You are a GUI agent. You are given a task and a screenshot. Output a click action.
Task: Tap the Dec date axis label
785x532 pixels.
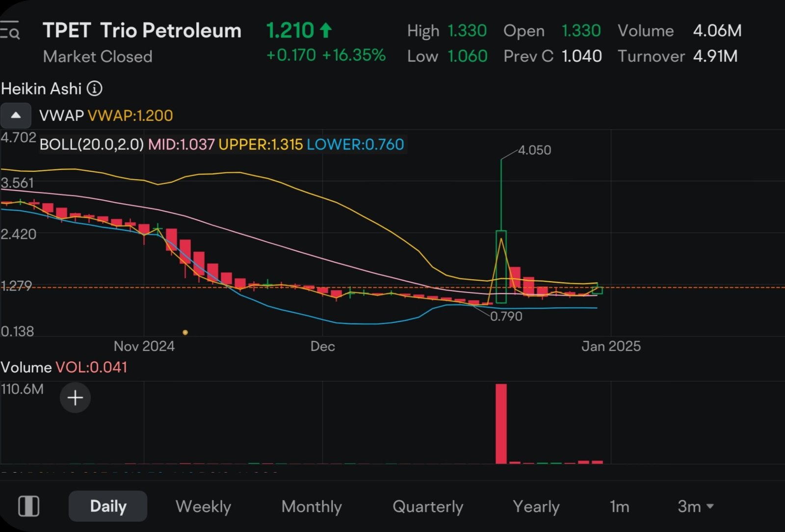[323, 346]
